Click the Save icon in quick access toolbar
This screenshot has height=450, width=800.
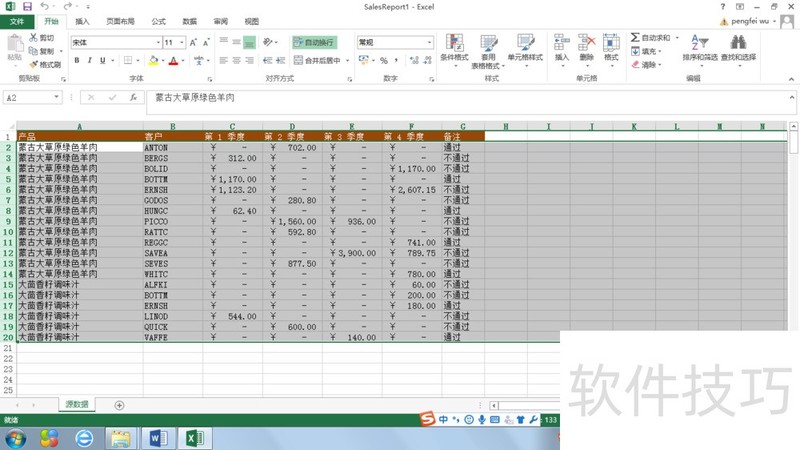click(x=27, y=7)
